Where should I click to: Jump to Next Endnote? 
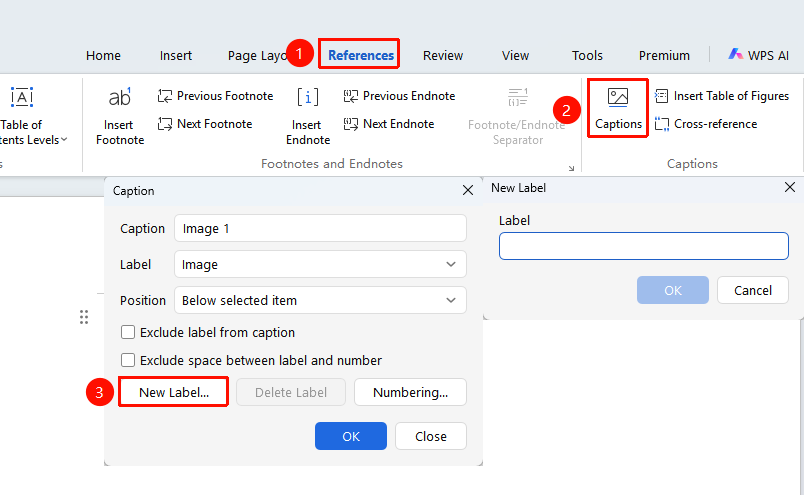click(x=389, y=124)
